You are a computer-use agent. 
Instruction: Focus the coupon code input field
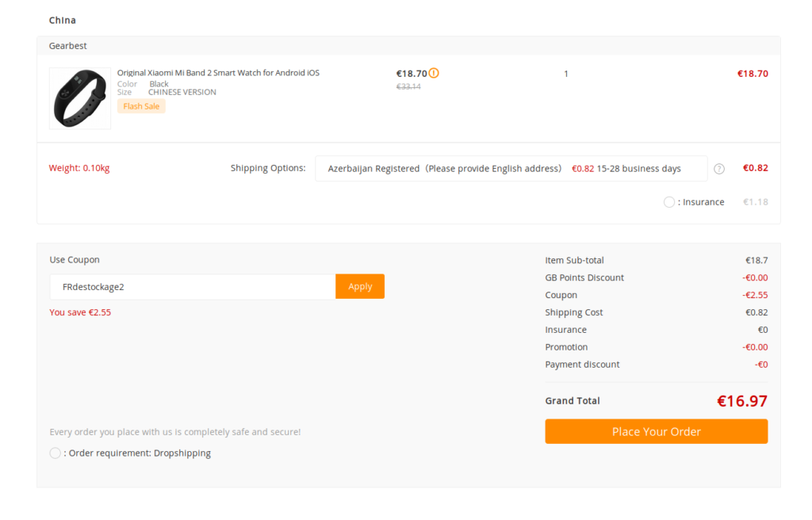click(x=193, y=286)
